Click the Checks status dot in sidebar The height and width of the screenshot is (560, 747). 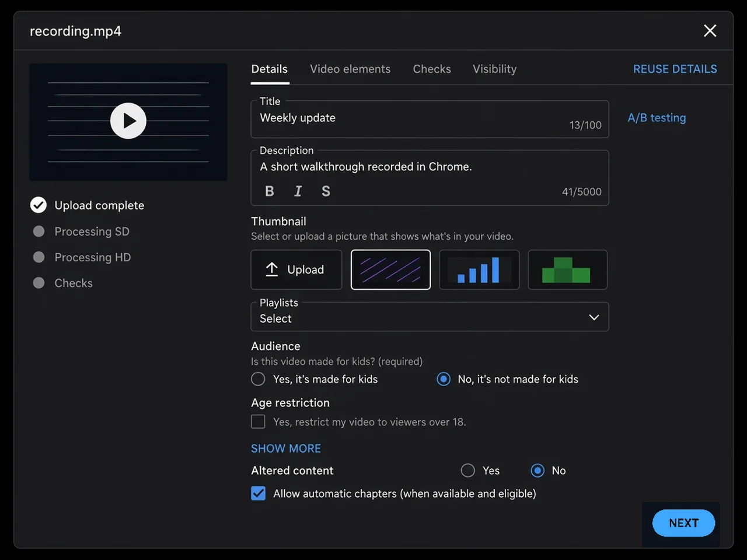[39, 282]
